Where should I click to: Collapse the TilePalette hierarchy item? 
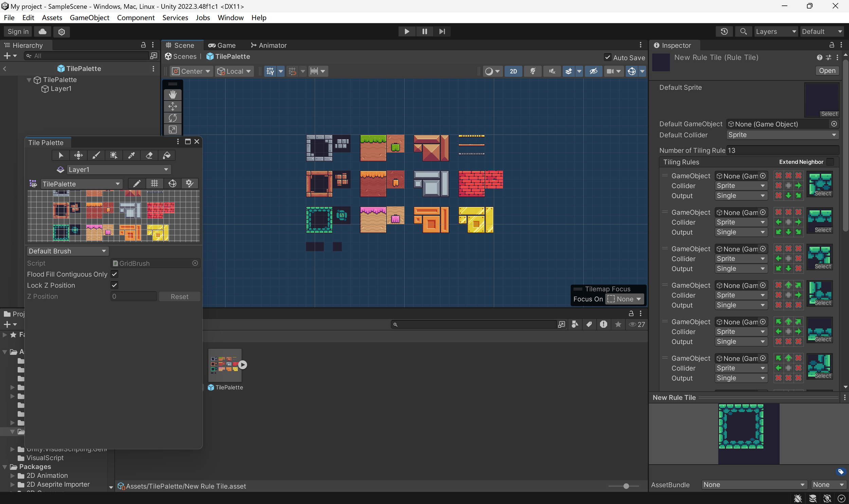pos(29,80)
